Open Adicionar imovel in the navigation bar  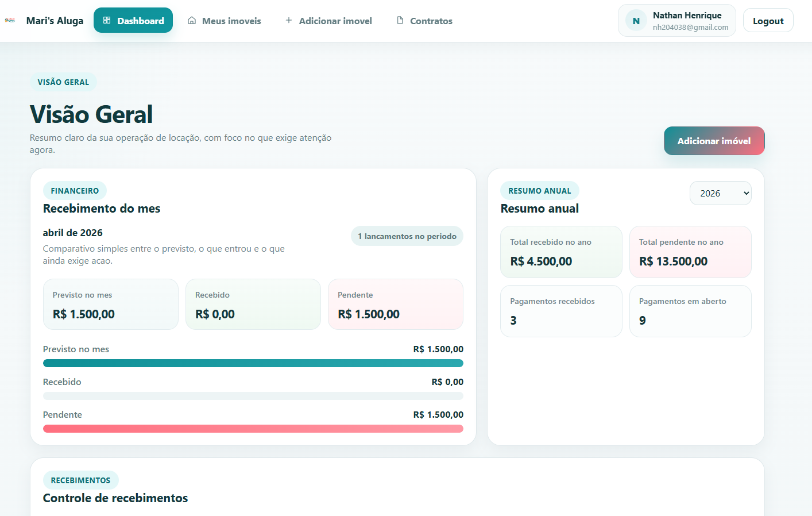click(x=328, y=21)
